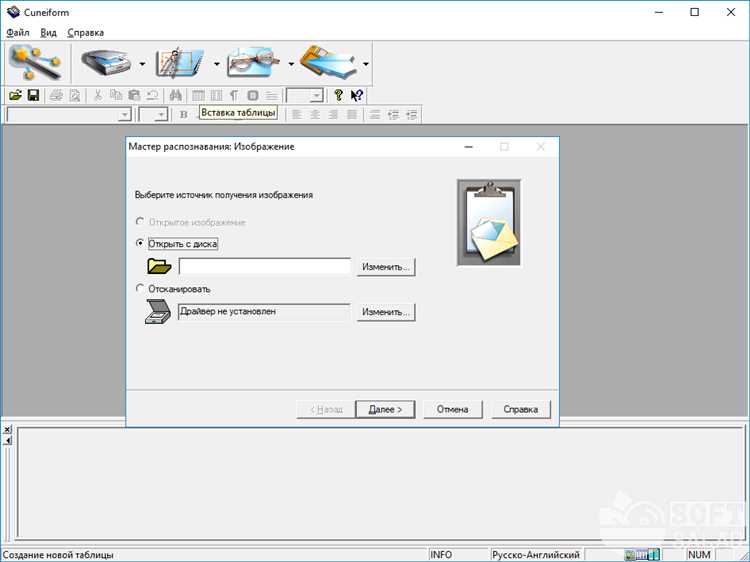This screenshot has width=750, height=562.
Task: Click the paste clipboard icon
Action: click(x=134, y=95)
